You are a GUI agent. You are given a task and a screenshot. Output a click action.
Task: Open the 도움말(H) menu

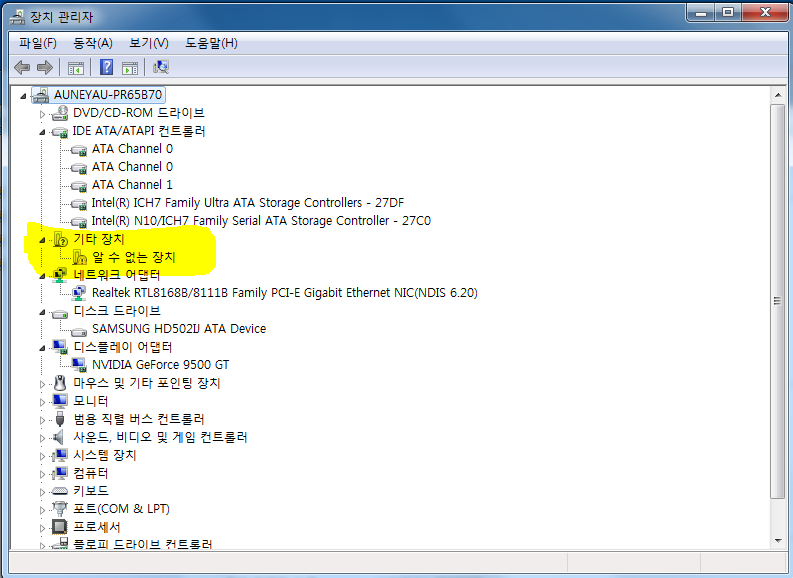[x=211, y=43]
